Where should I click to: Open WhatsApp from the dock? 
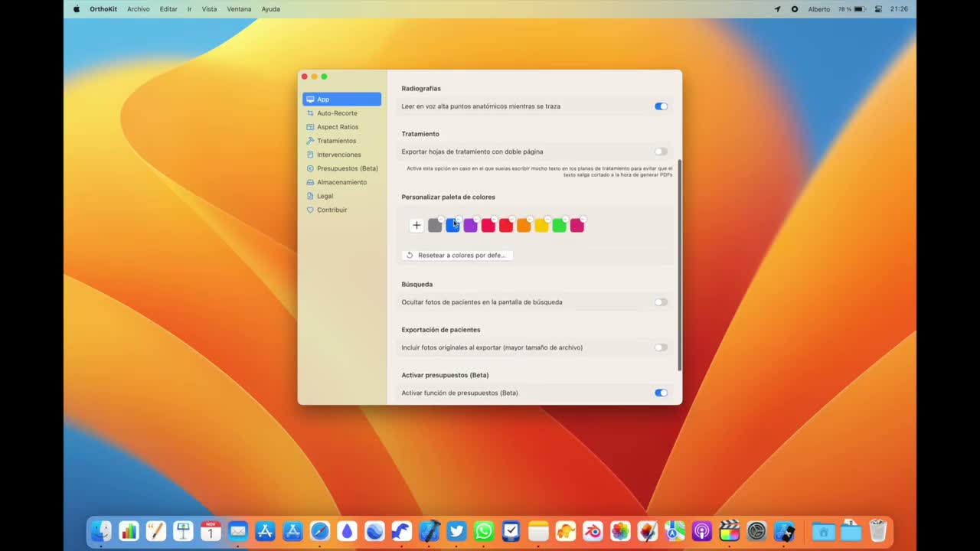tap(484, 530)
